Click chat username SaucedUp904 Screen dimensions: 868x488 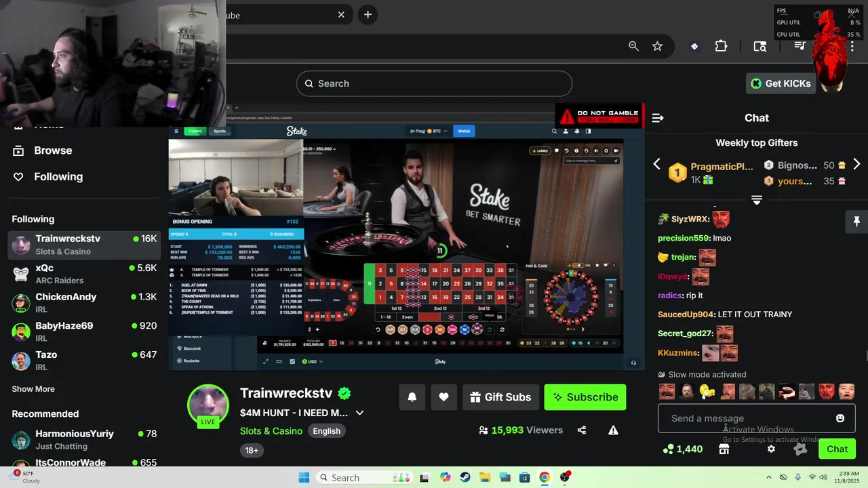[686, 314]
